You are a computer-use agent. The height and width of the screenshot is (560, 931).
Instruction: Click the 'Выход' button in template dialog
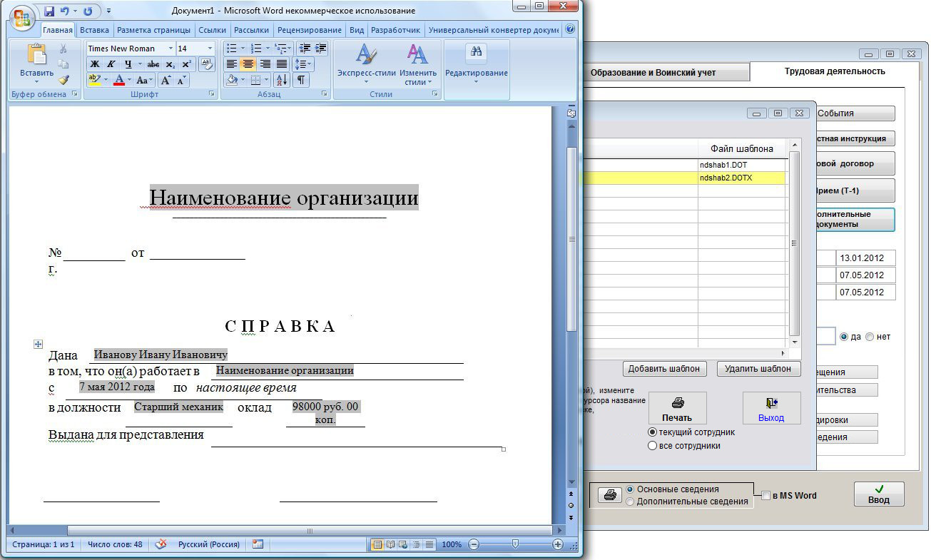coord(771,408)
